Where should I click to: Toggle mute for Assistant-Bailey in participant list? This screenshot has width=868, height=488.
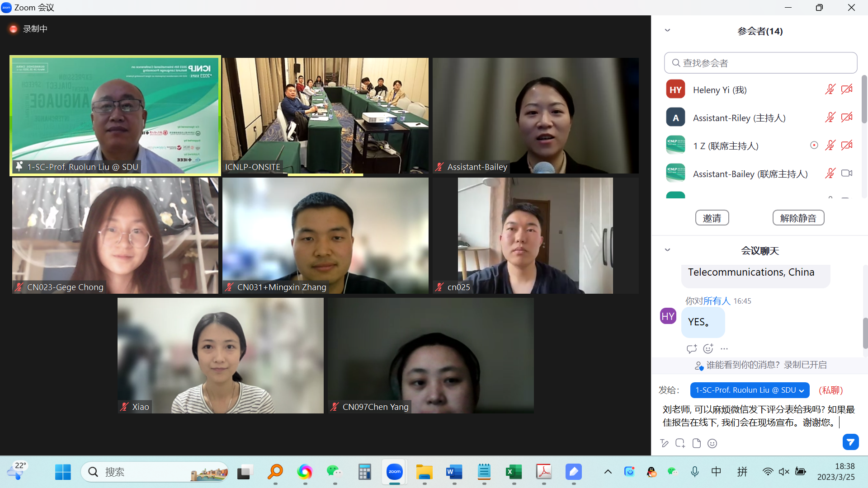tap(830, 174)
